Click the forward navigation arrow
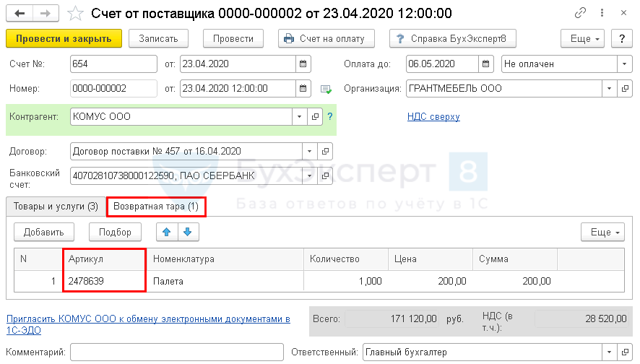 coord(46,13)
